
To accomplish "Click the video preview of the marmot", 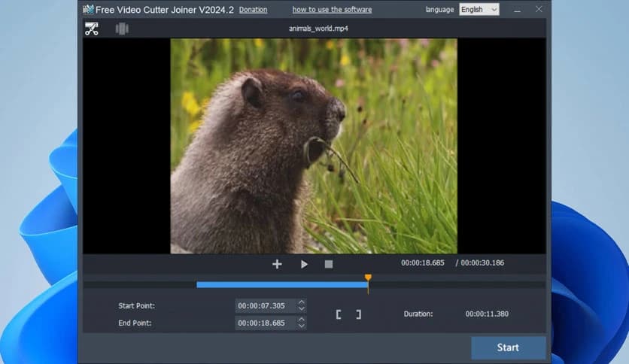I will [314, 146].
